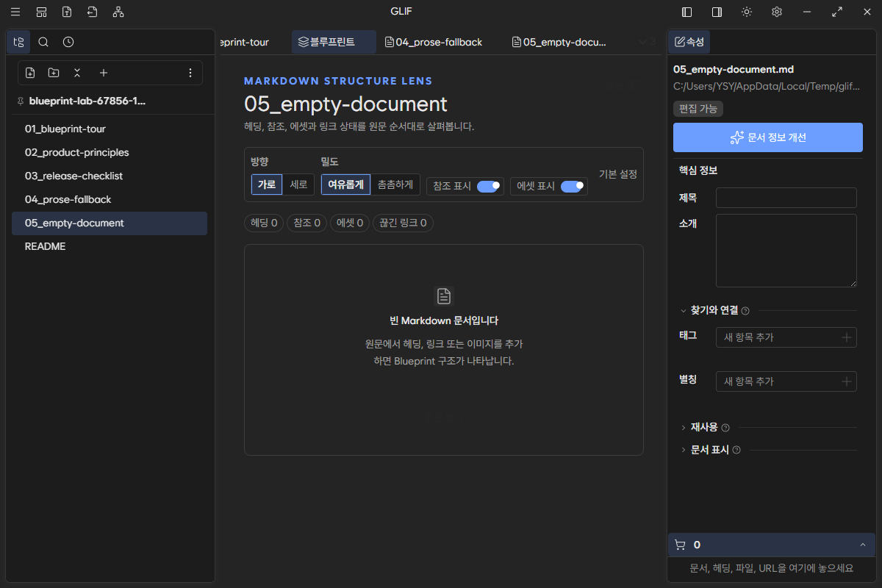This screenshot has width=882, height=588.
Task: Click the plus icon in the 별칭 field
Action: coord(847,381)
